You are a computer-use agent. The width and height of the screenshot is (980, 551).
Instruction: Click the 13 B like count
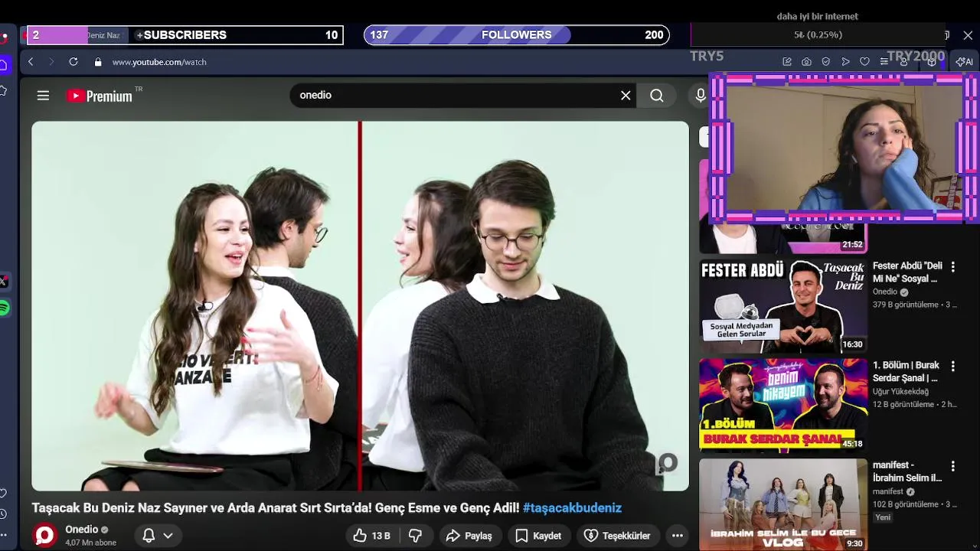pos(381,536)
